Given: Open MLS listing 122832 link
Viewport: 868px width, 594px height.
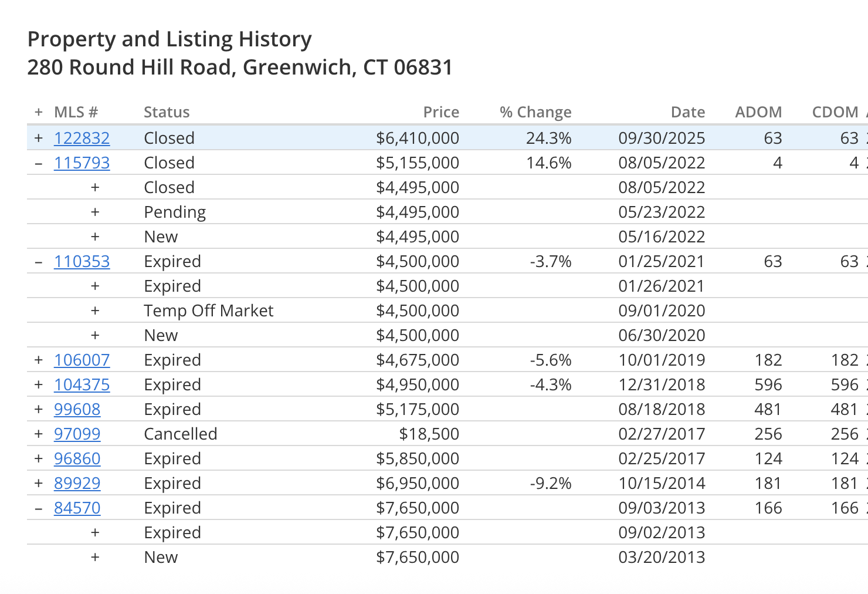Looking at the screenshot, I should (82, 138).
